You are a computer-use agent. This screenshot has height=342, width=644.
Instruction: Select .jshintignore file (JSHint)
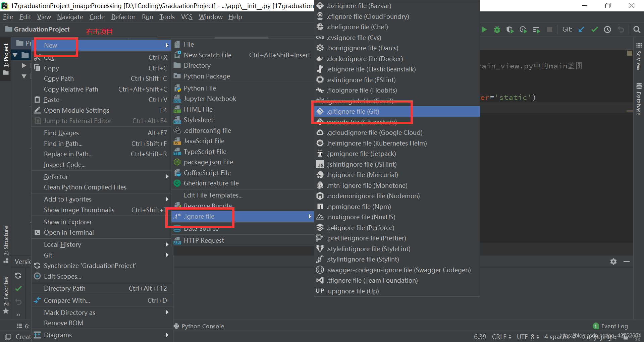pyautogui.click(x=397, y=164)
